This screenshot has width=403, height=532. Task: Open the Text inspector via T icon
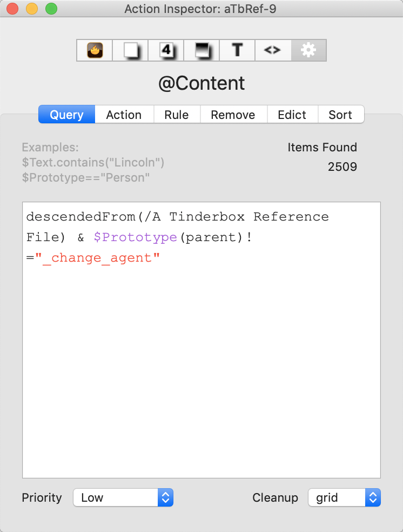point(237,50)
